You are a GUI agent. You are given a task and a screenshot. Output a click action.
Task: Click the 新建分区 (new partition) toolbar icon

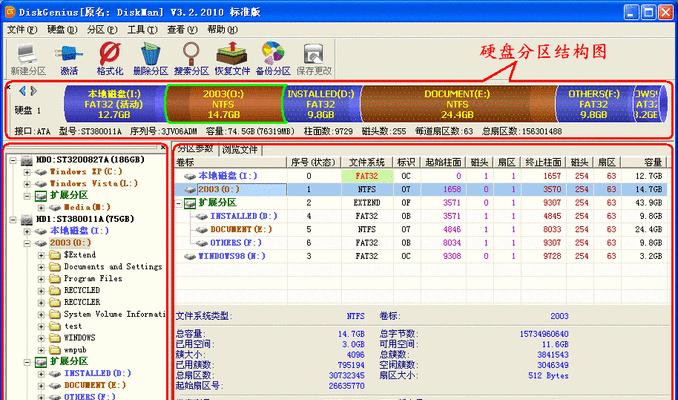[x=28, y=59]
